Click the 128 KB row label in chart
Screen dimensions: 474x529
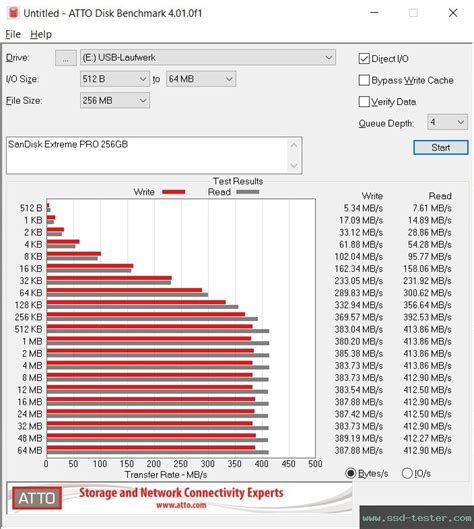(x=28, y=305)
